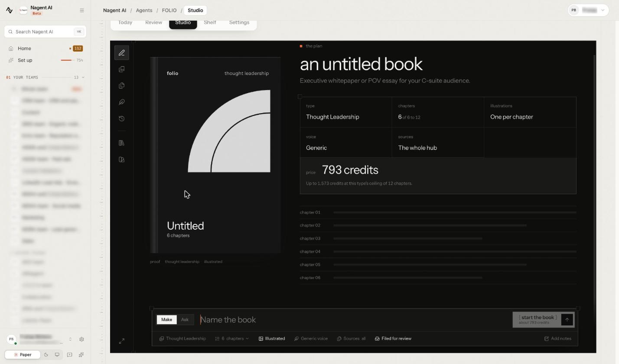Image resolution: width=619 pixels, height=364 pixels.
Task: Click the Untitled book cover preview
Action: tap(215, 155)
